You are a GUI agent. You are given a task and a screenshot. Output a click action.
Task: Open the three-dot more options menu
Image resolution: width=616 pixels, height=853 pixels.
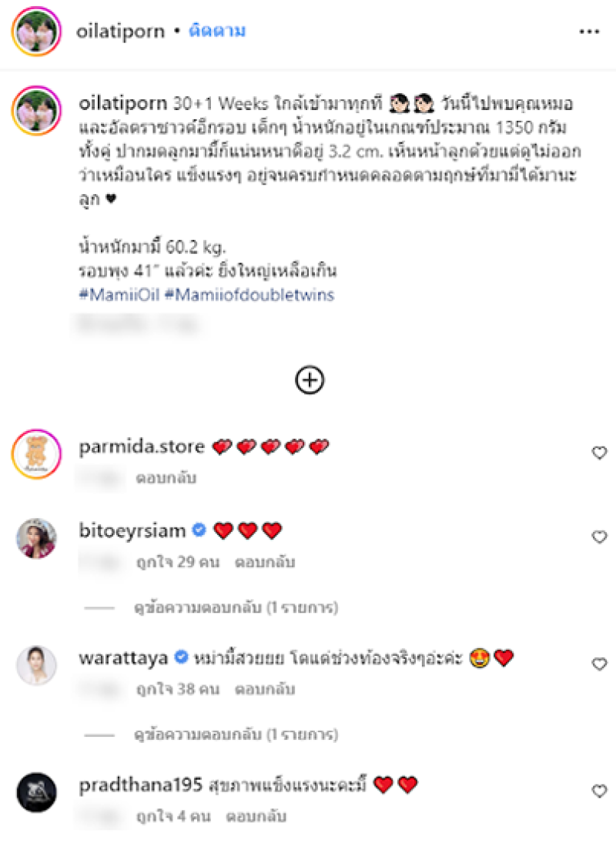[589, 32]
